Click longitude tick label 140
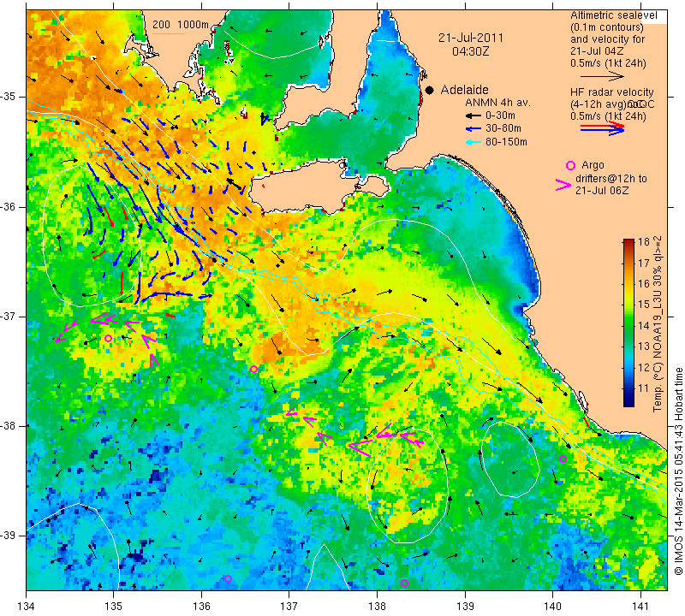Image resolution: width=685 pixels, height=616 pixels. coord(552,607)
